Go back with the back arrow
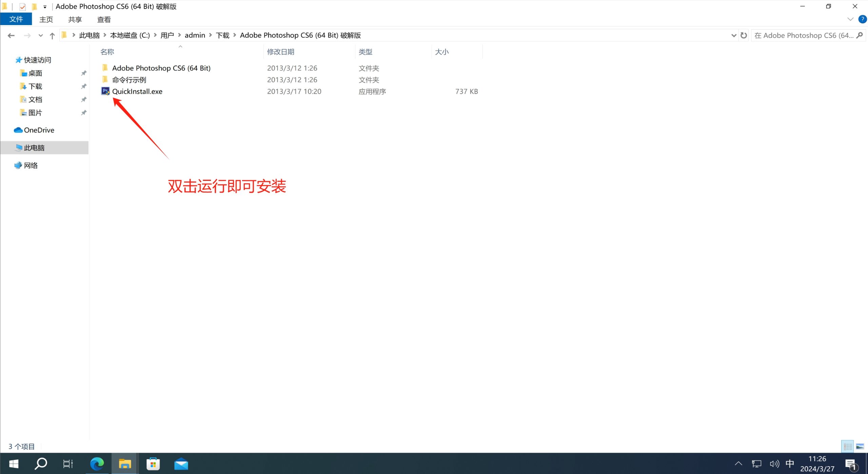Screen dimensions: 868x474 11,35
